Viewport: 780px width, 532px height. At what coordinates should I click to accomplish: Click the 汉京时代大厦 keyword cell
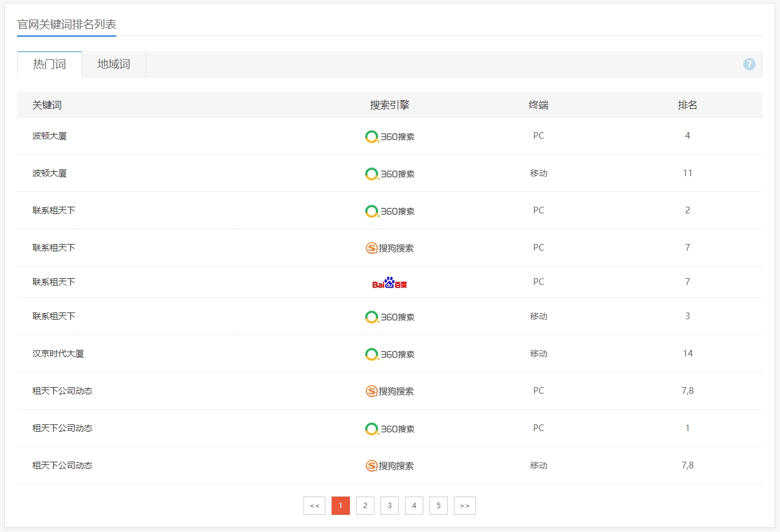coord(58,353)
